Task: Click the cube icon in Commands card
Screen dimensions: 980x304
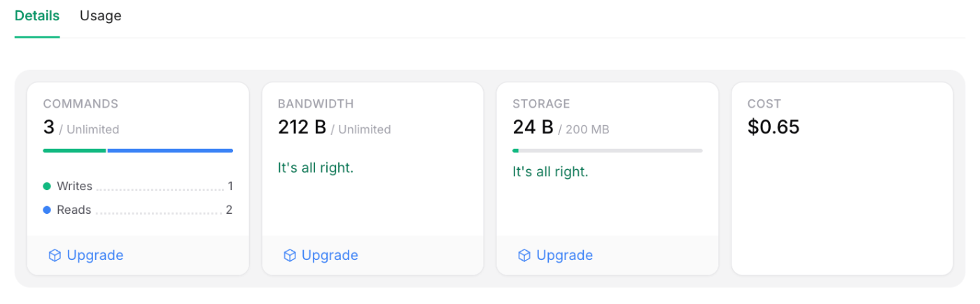Action: [x=55, y=256]
